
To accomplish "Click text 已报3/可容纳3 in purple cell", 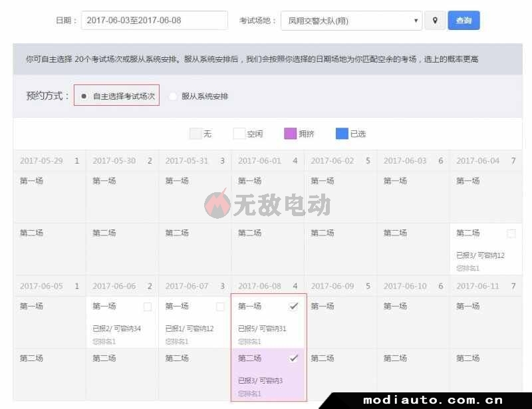I will click(260, 381).
